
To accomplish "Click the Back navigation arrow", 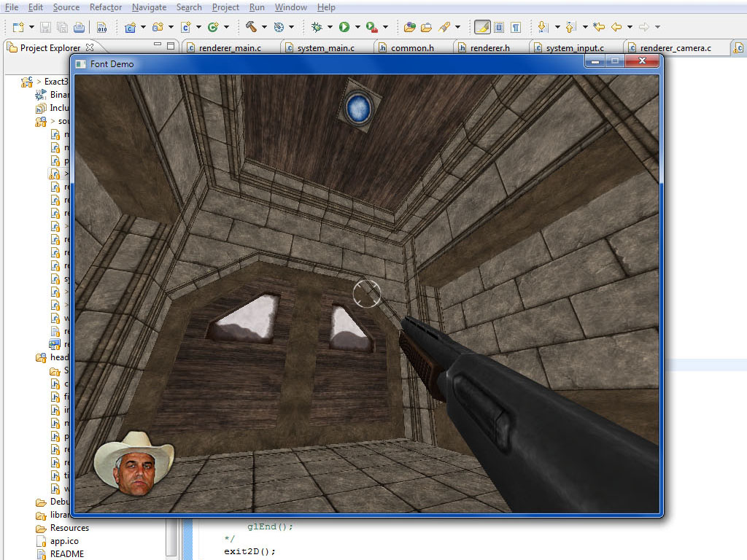I will point(616,27).
